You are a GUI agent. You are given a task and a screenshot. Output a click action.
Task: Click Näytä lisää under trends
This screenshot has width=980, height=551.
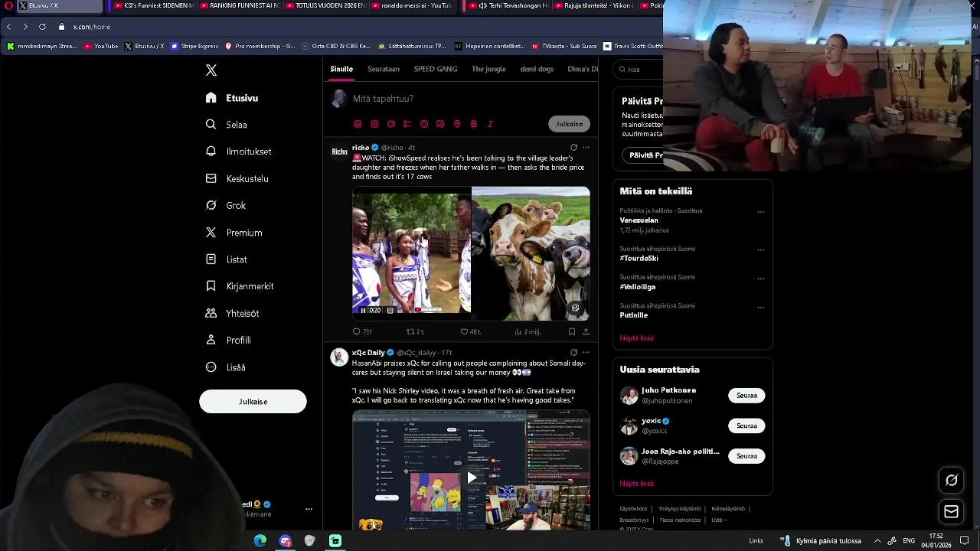tap(637, 338)
